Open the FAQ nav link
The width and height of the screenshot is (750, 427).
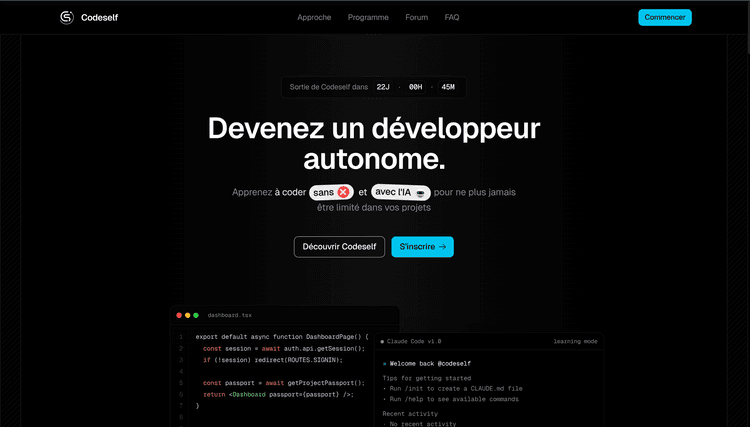click(452, 17)
